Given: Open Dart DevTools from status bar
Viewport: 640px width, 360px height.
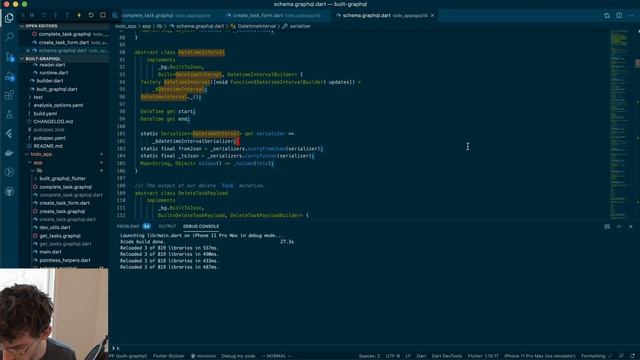Looking at the screenshot, I should pos(447,356).
